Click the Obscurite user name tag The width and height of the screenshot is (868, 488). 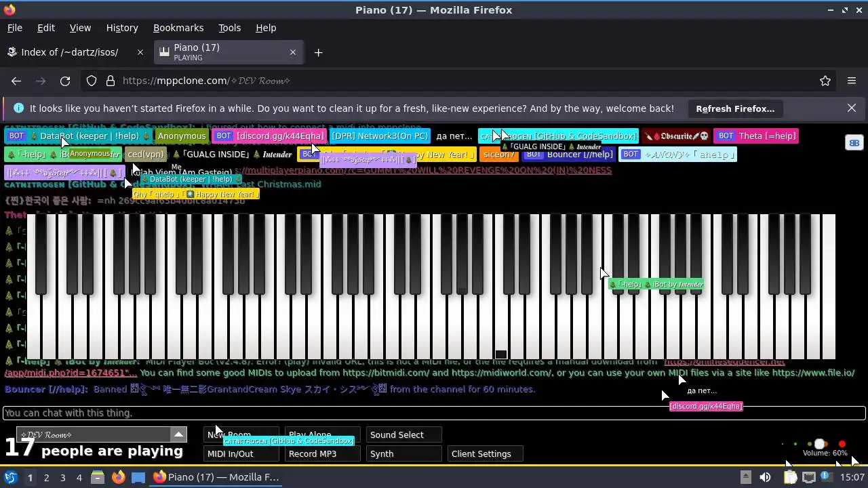(676, 136)
